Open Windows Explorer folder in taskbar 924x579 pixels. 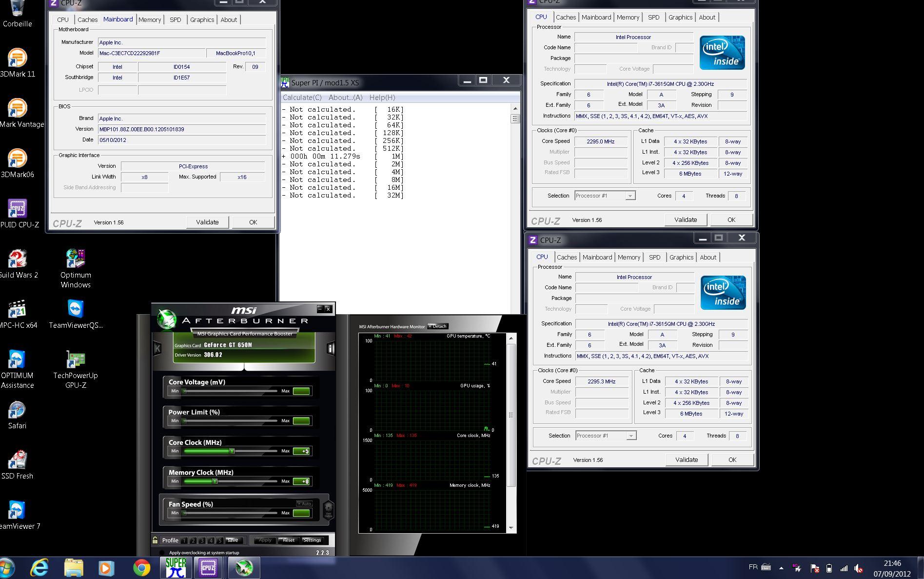tap(74, 568)
